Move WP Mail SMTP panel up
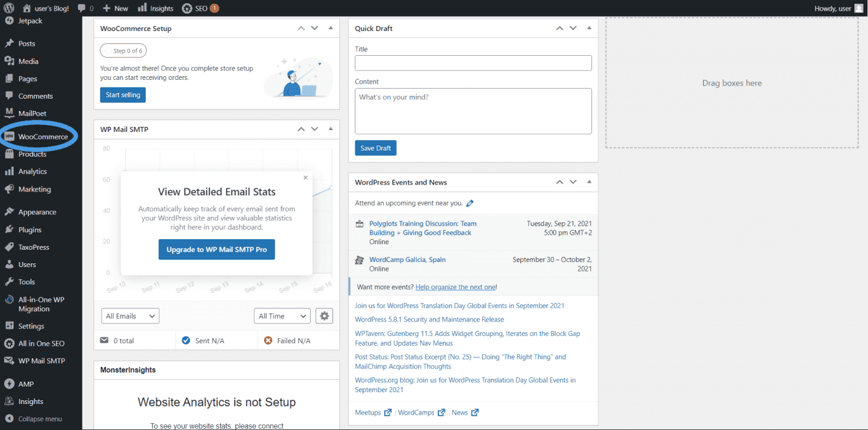 (x=301, y=129)
